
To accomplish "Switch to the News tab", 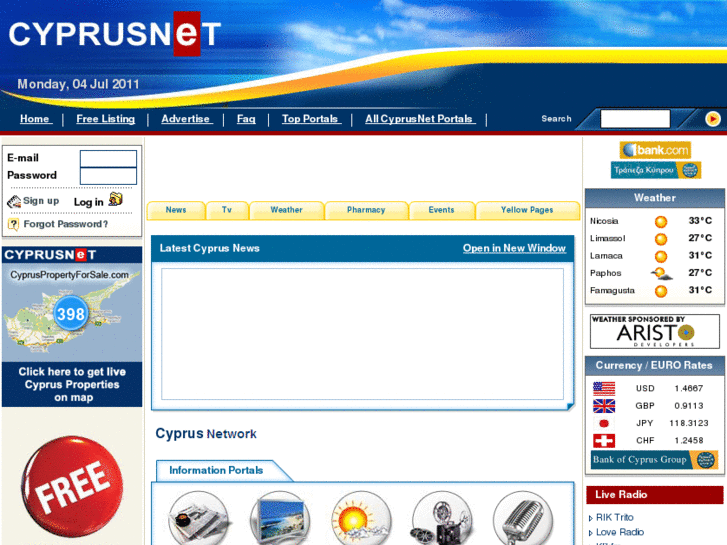I will (x=176, y=210).
